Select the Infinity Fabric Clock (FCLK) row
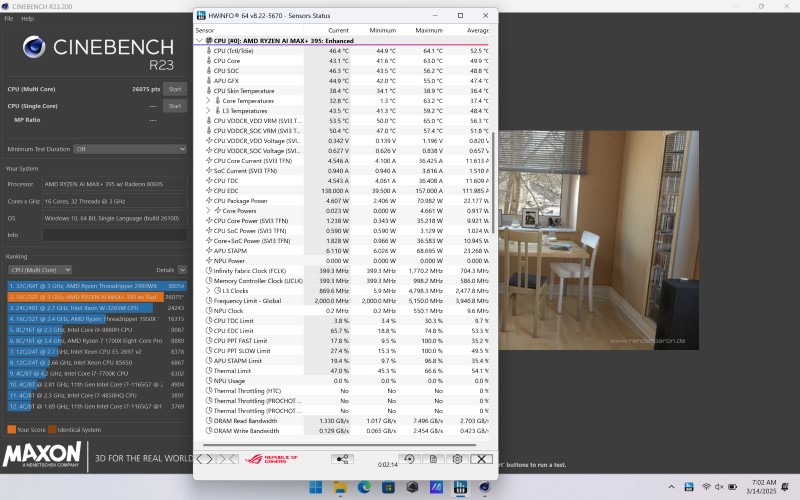 (x=342, y=271)
